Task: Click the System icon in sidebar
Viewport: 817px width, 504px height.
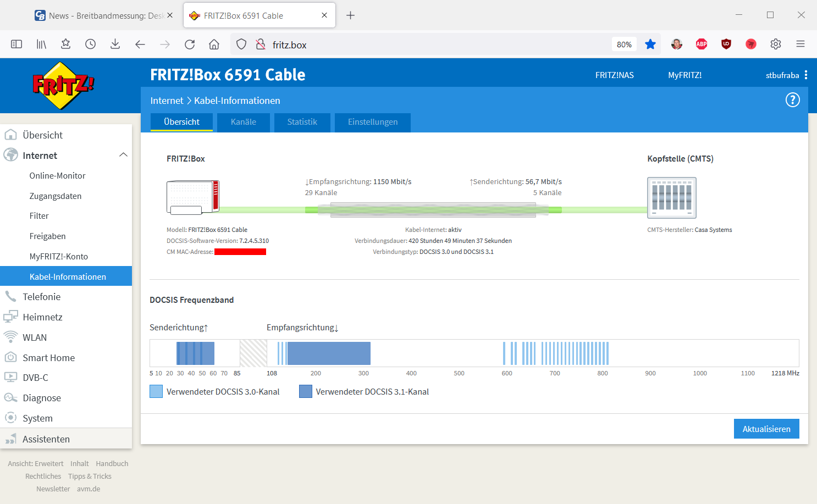Action: [x=10, y=418]
